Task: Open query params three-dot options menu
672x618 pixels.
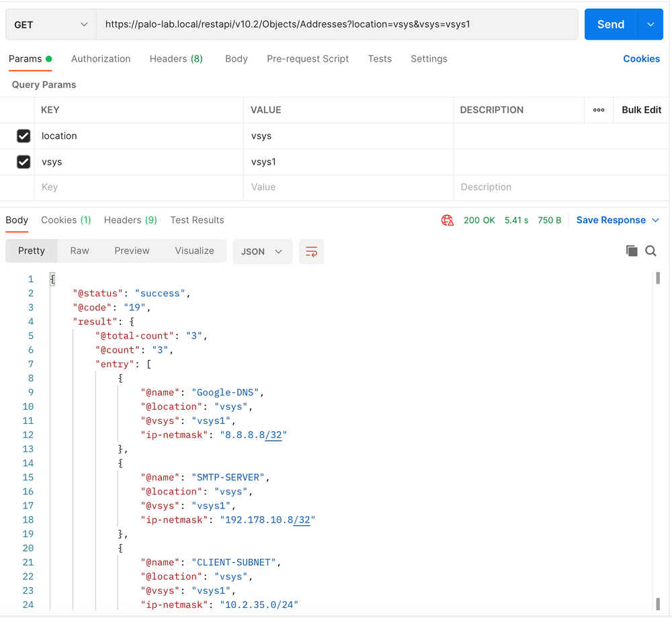Action: pos(598,110)
